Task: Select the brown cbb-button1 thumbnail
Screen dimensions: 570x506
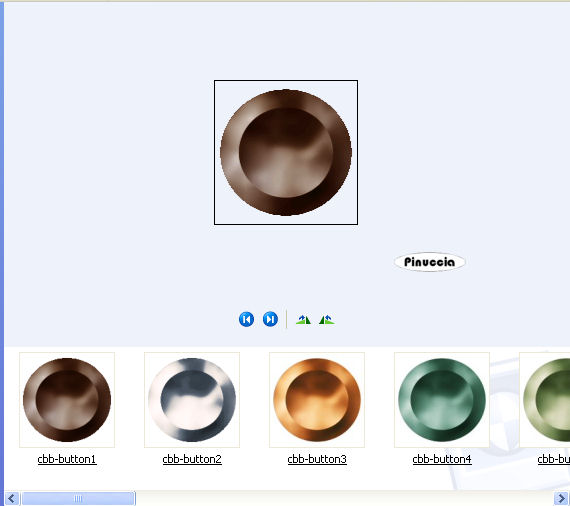Action: coord(67,400)
